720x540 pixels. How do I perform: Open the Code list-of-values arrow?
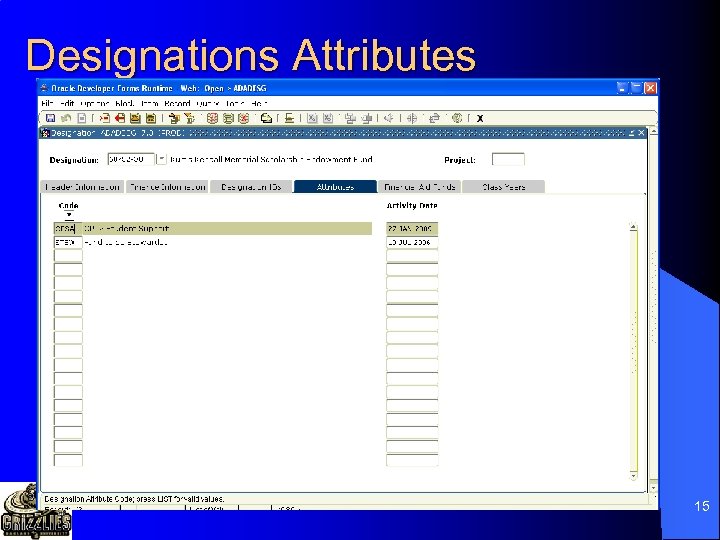pyautogui.click(x=69, y=215)
